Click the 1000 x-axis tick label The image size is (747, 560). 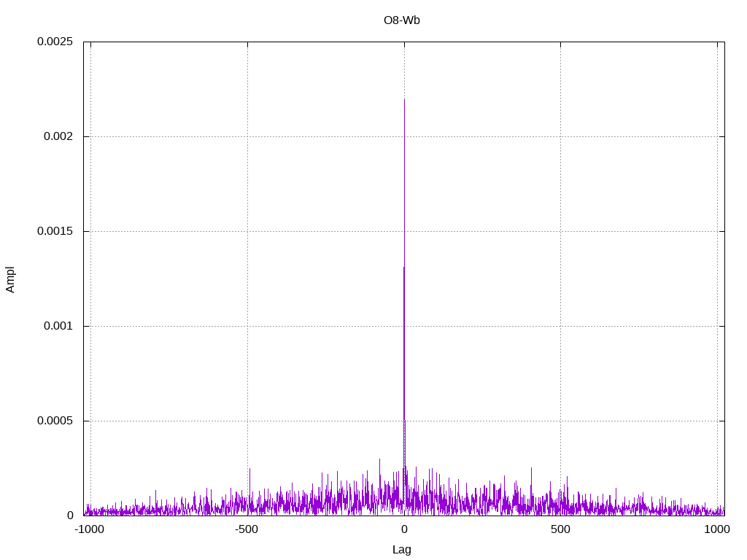click(x=718, y=529)
